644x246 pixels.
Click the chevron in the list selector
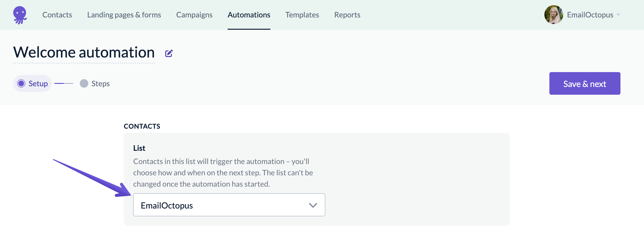[313, 205]
